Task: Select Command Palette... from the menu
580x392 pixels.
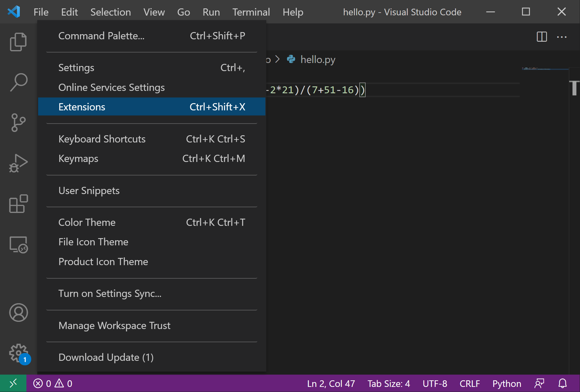Action: pos(152,36)
